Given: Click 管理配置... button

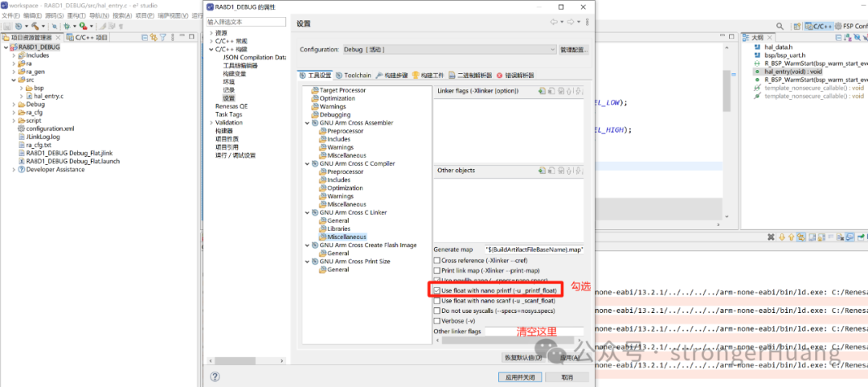Looking at the screenshot, I should (x=574, y=49).
